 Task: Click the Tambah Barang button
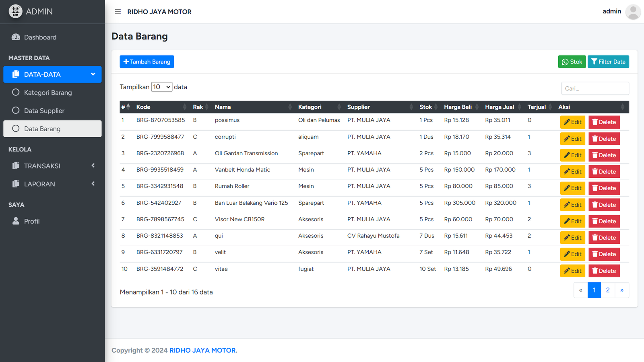coord(147,62)
